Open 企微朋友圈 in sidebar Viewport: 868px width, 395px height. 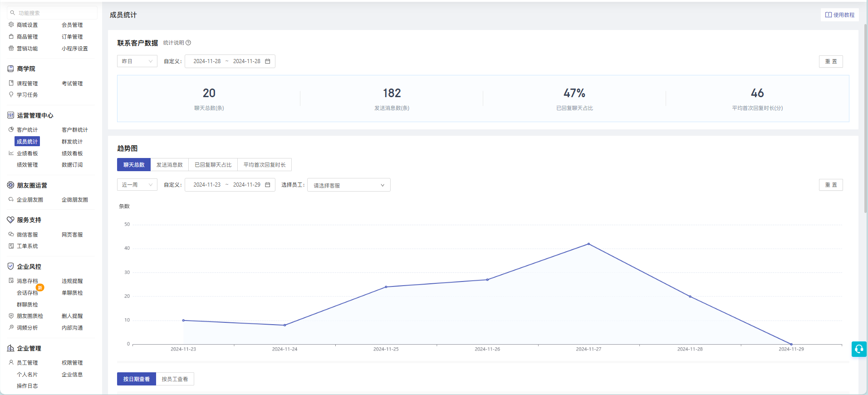pyautogui.click(x=75, y=200)
